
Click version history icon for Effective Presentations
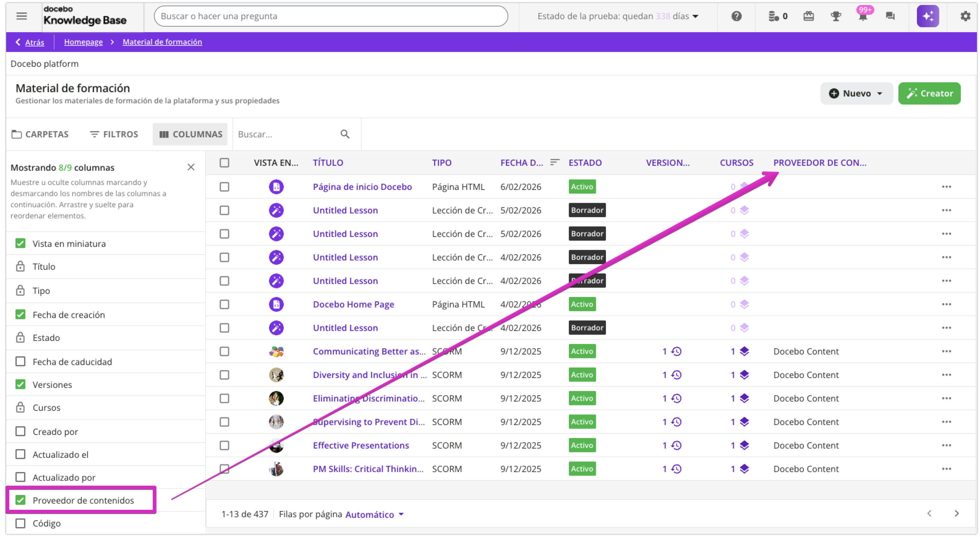tap(676, 445)
